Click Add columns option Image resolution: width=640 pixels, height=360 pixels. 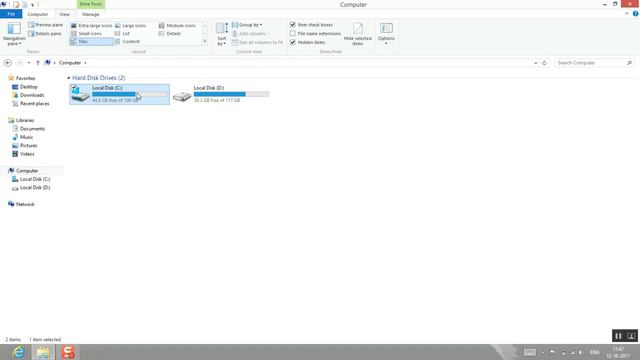pos(251,33)
